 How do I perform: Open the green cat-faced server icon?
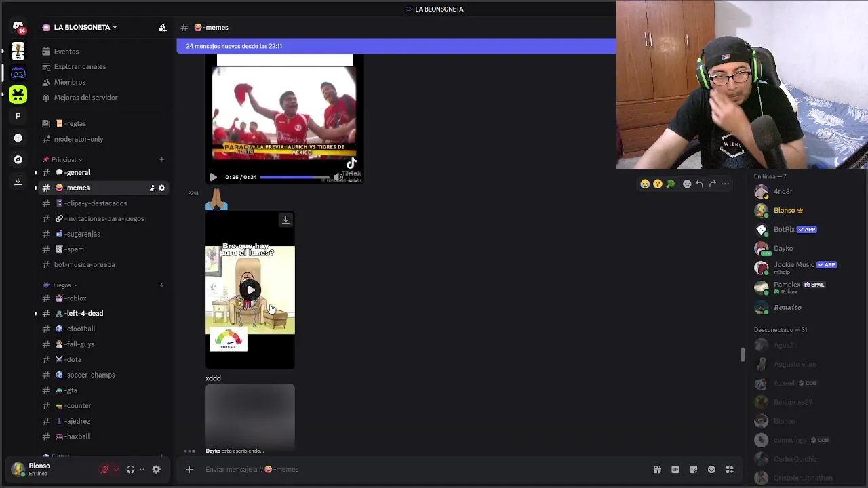[18, 94]
